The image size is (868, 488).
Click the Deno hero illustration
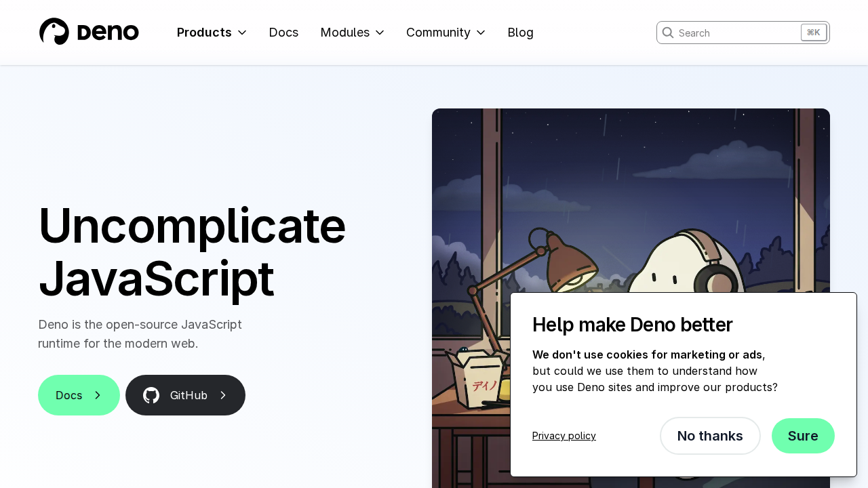click(631, 203)
